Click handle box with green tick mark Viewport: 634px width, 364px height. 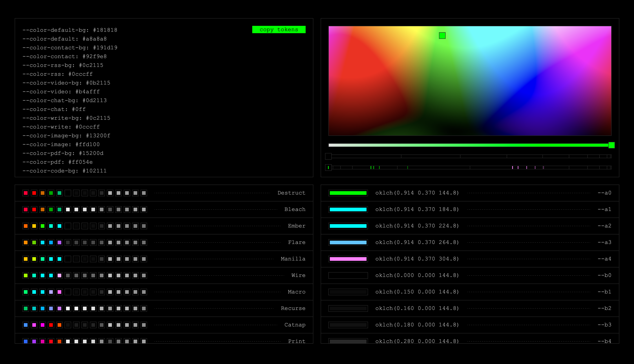click(x=328, y=168)
